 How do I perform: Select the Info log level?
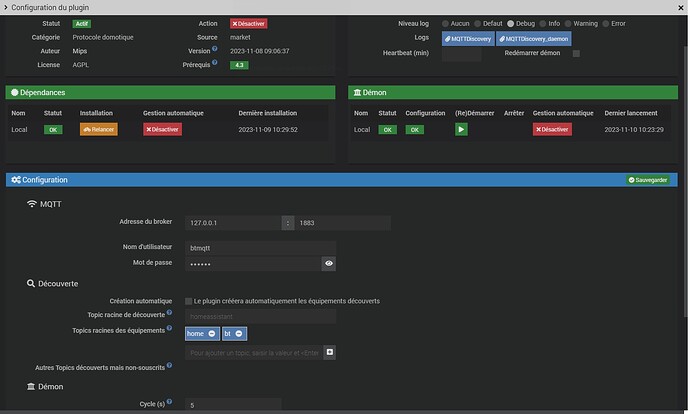click(543, 24)
